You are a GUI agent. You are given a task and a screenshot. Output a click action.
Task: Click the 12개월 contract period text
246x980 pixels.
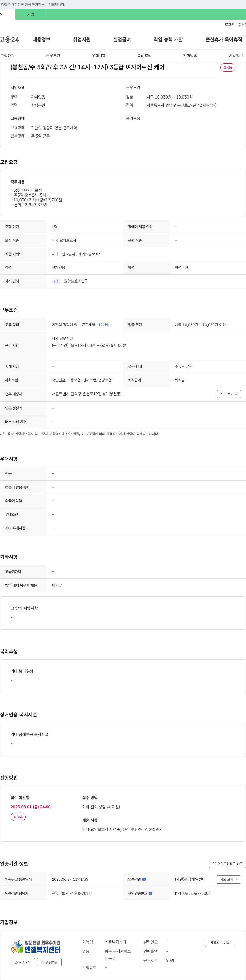[x=104, y=325]
